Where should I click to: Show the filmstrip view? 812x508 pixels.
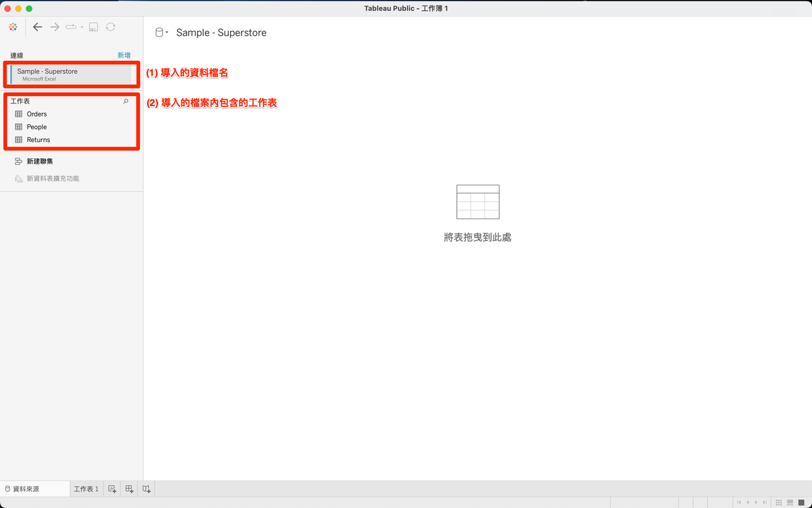tap(790, 503)
